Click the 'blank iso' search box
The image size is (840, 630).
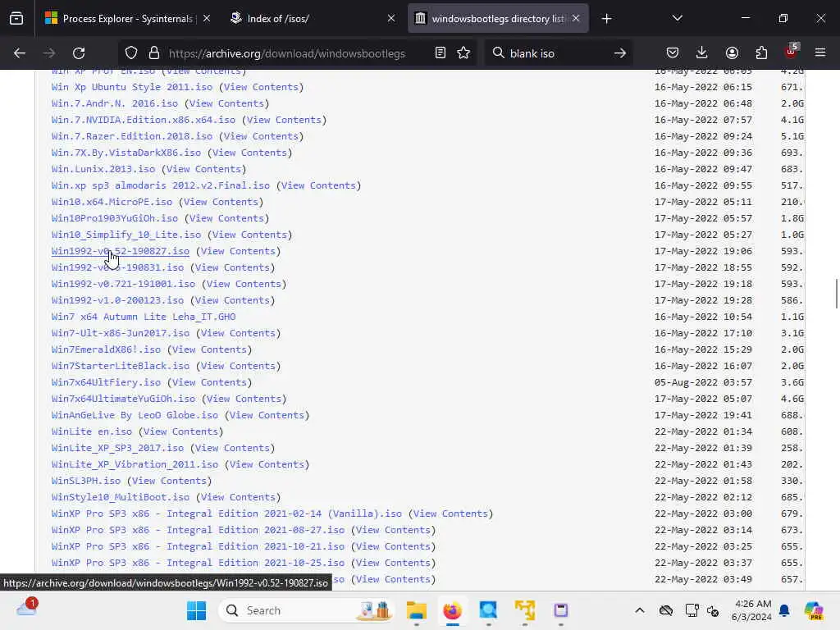[x=557, y=53]
